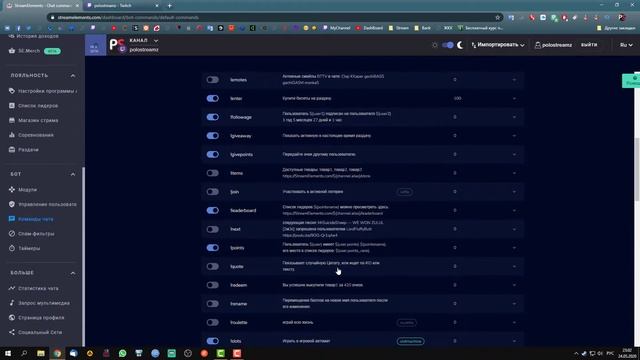The width and height of the screenshot is (640, 360).
Task: Click the Спам фильтры circle icon
Action: pyautogui.click(x=12, y=233)
